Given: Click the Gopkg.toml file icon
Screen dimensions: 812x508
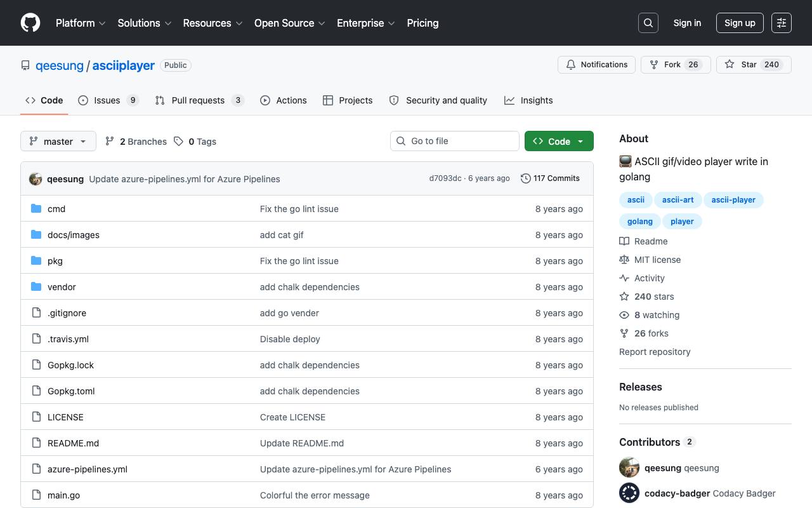Looking at the screenshot, I should click(x=36, y=391).
